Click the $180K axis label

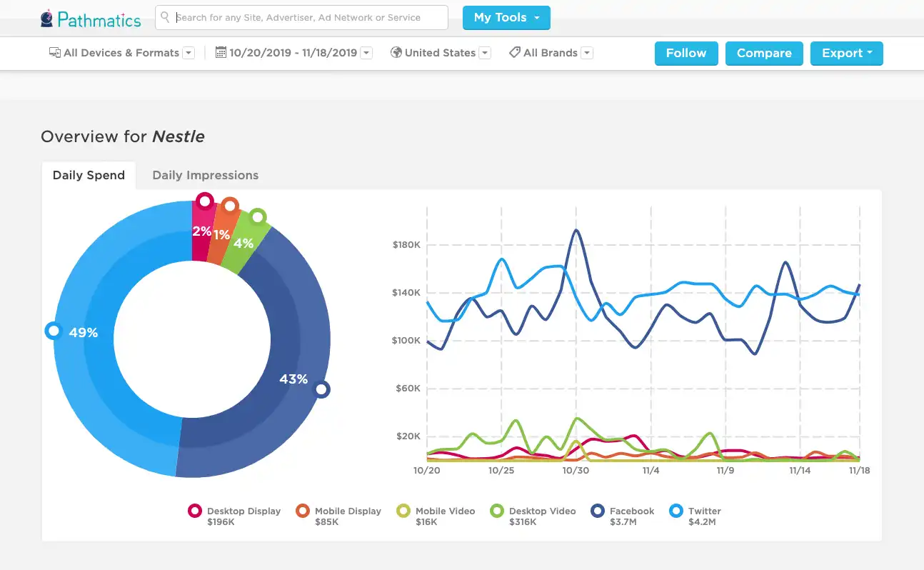tap(406, 245)
